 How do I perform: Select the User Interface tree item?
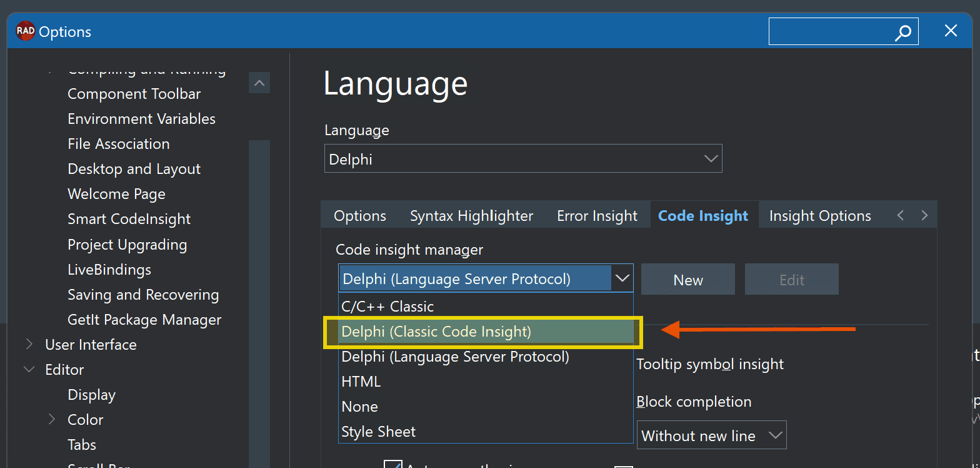(91, 345)
